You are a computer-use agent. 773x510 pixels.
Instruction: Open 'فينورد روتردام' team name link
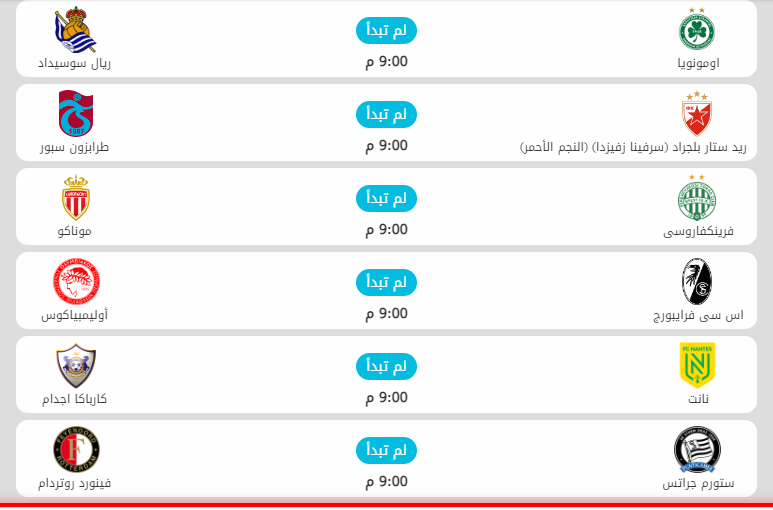pyautogui.click(x=75, y=483)
